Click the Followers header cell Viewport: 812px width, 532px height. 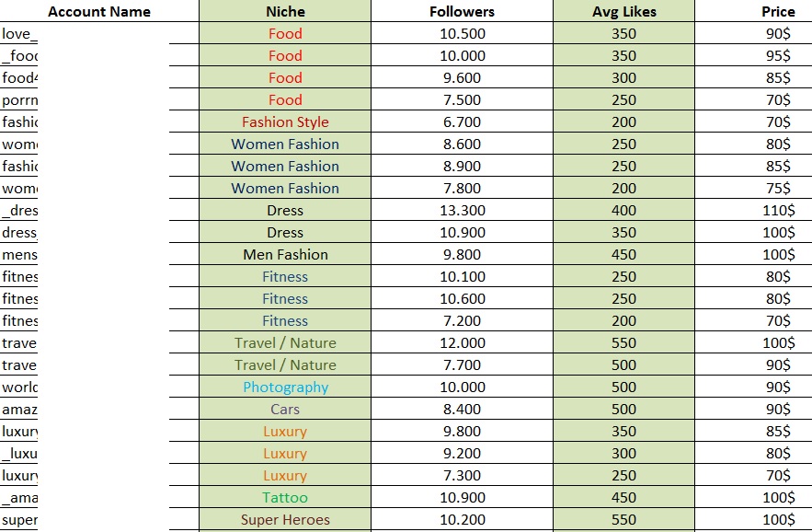click(462, 11)
